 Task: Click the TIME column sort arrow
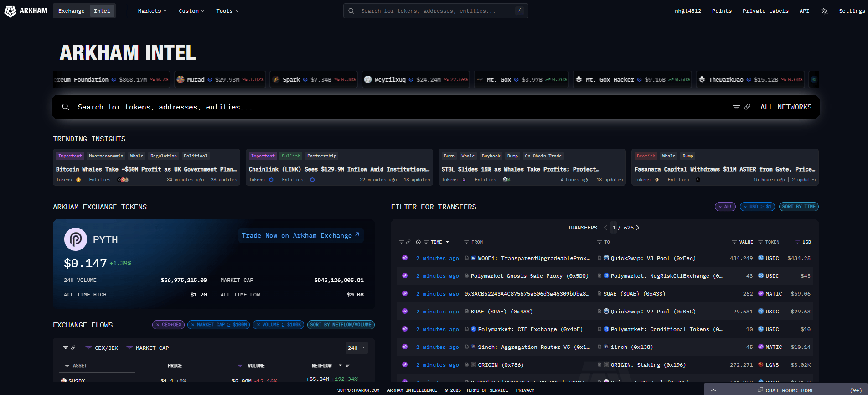pyautogui.click(x=447, y=242)
